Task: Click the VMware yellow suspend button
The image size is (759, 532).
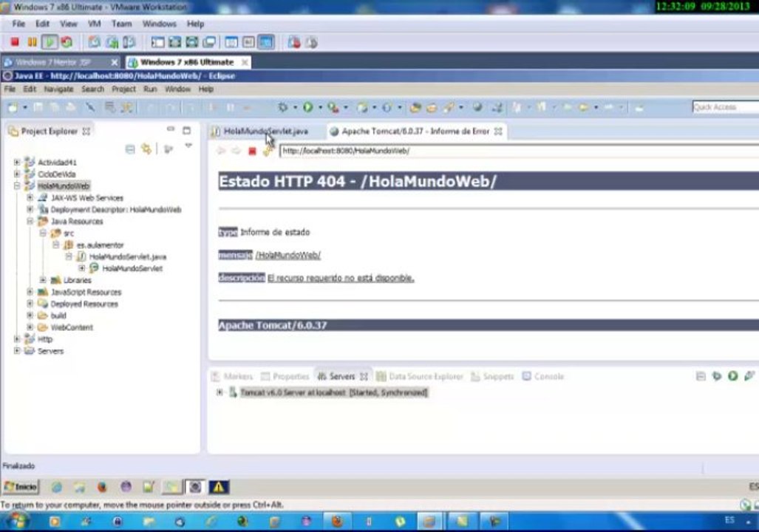Action: (x=32, y=42)
